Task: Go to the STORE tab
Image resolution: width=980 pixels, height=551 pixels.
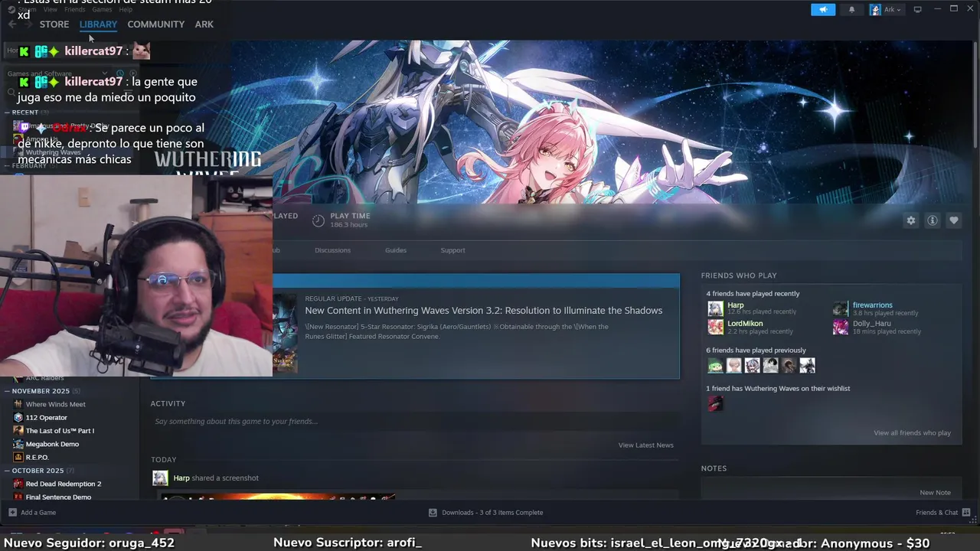Action: coord(54,24)
